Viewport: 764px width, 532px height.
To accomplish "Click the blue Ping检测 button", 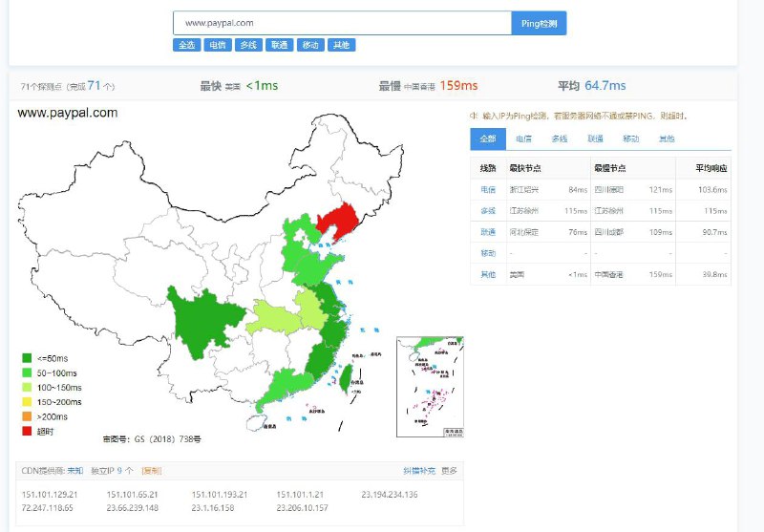I will (539, 23).
